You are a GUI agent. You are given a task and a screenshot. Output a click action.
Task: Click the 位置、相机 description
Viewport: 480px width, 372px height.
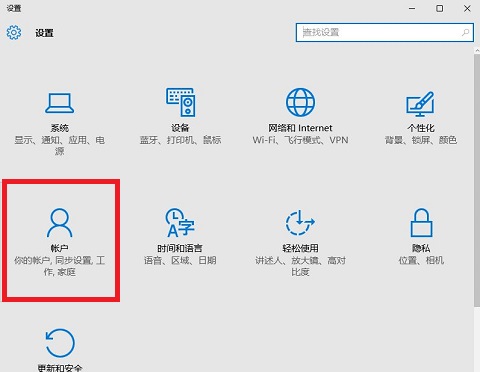pos(421,260)
